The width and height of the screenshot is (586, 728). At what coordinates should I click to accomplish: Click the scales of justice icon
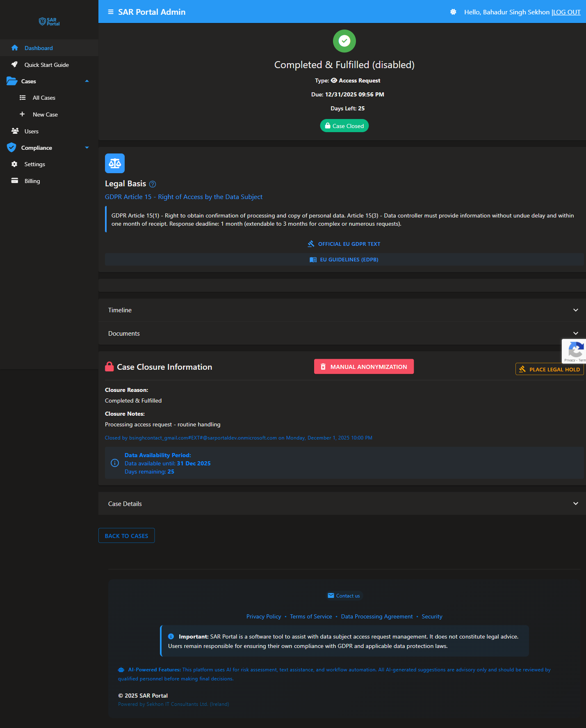tap(115, 163)
